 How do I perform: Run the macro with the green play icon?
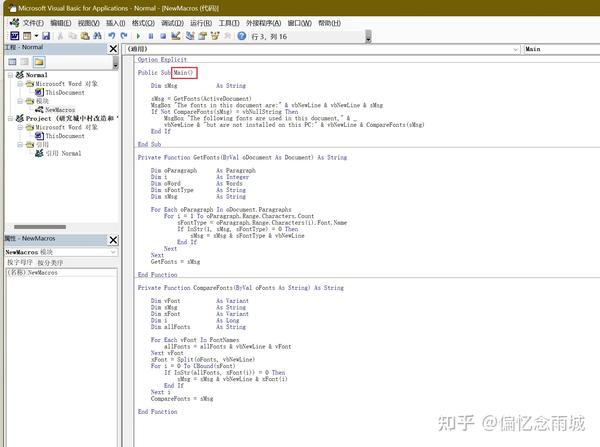coord(138,36)
